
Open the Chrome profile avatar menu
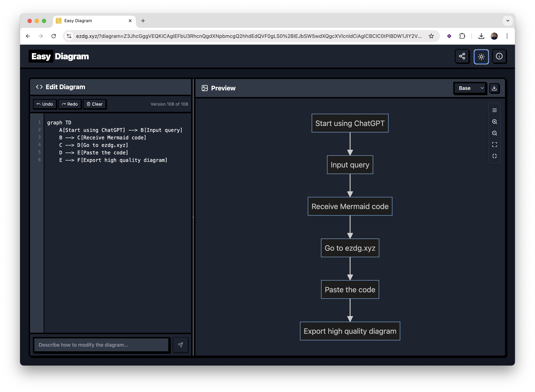click(x=494, y=36)
